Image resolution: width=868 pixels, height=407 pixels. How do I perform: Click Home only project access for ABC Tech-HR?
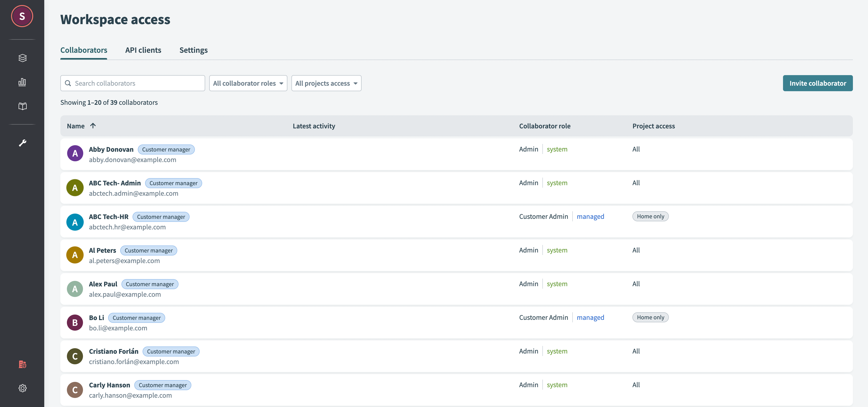click(650, 216)
